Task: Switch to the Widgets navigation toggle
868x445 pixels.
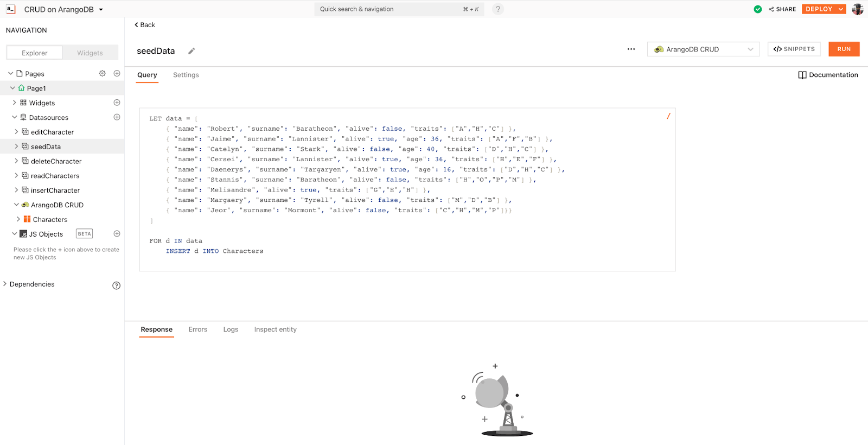Action: tap(90, 53)
